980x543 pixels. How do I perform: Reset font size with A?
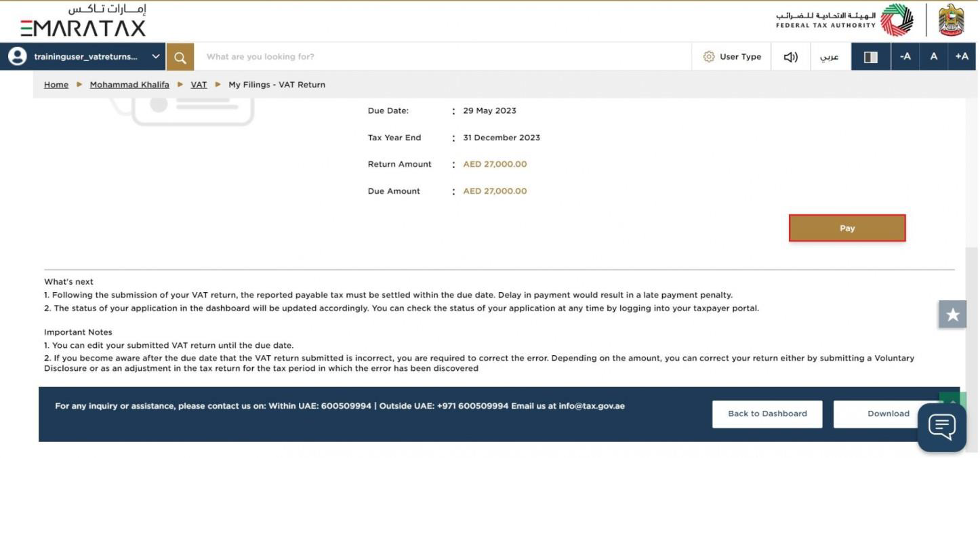coord(934,57)
